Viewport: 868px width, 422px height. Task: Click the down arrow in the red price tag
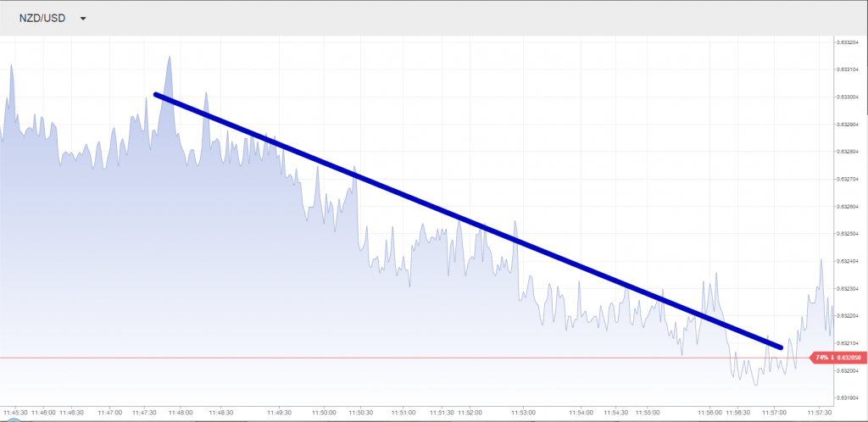(x=832, y=358)
